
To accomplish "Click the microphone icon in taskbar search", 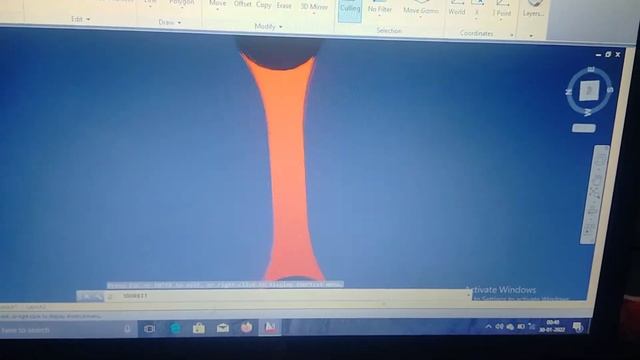I will click(x=127, y=329).
